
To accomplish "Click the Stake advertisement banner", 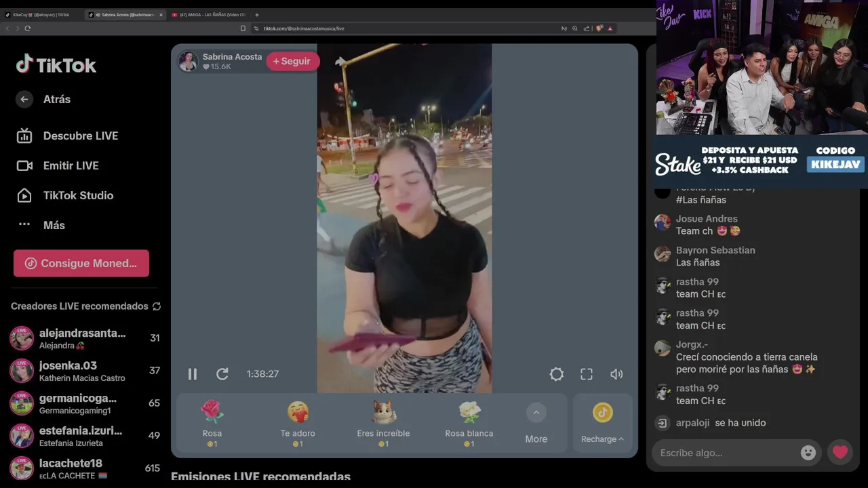I will click(759, 161).
